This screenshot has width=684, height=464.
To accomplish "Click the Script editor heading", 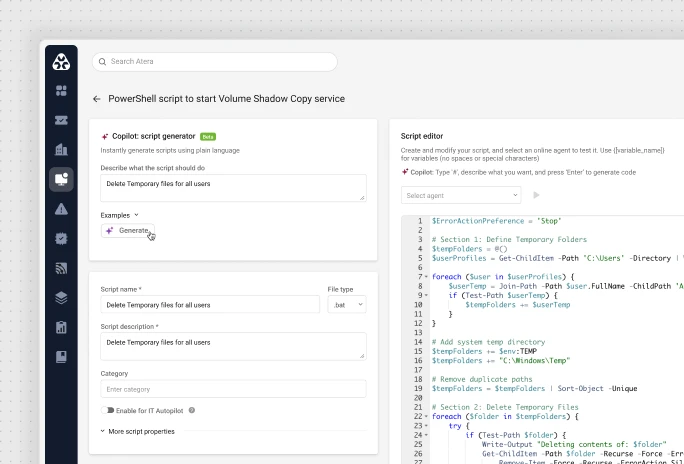I will (422, 136).
